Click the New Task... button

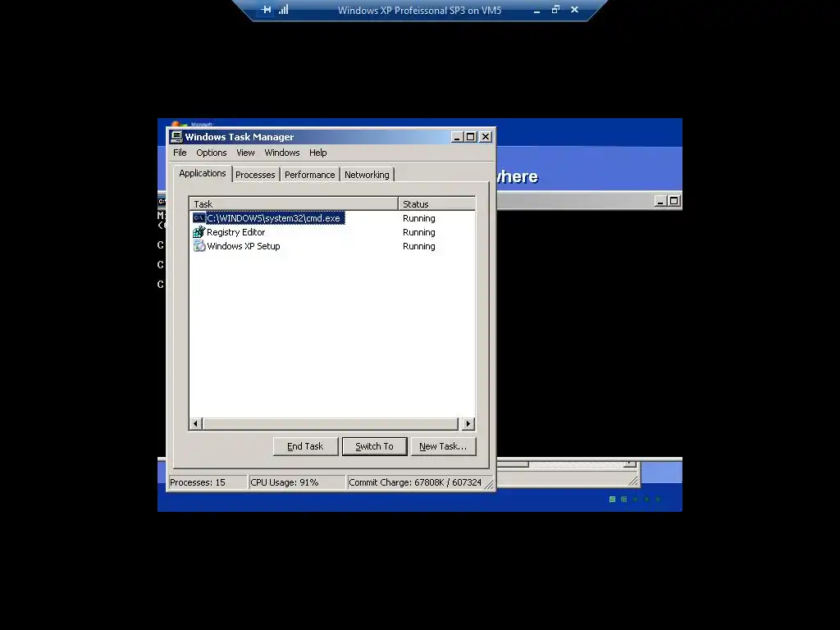(x=443, y=446)
